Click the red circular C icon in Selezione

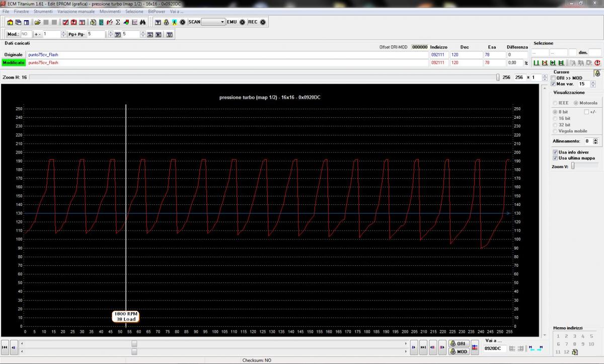pos(597,63)
